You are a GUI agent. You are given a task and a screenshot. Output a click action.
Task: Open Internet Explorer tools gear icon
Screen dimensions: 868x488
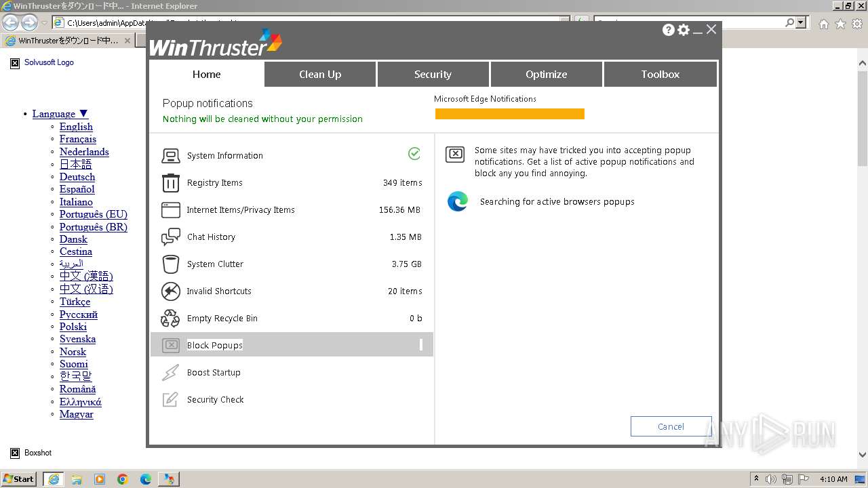(856, 24)
